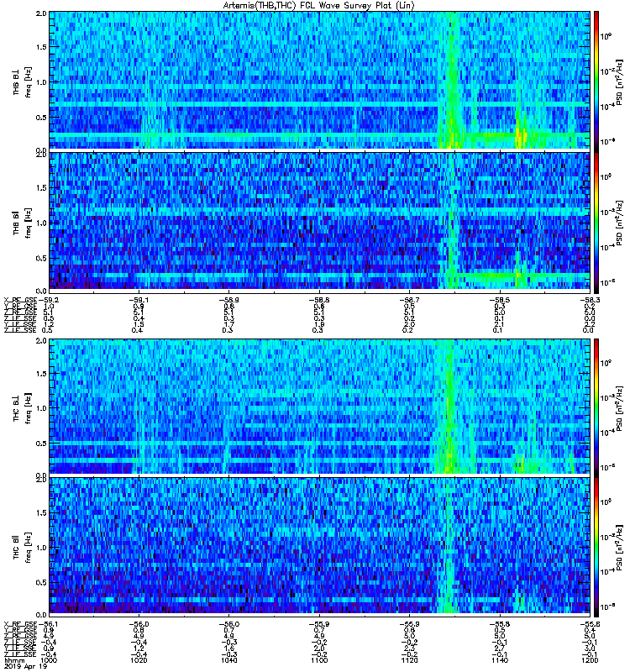Click the "1100" time label on the bottom axis
Viewport: 630px width, 672px height.
coord(319,660)
